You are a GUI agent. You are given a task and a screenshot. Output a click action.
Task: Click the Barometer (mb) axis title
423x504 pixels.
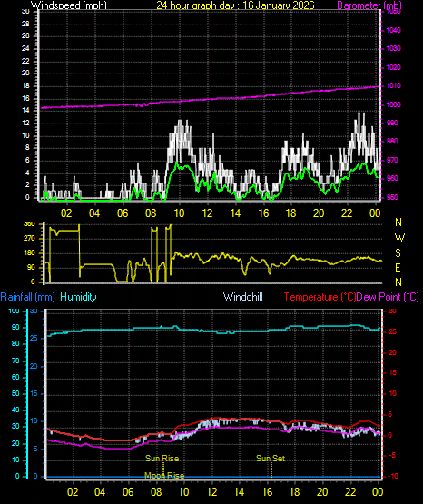click(369, 5)
